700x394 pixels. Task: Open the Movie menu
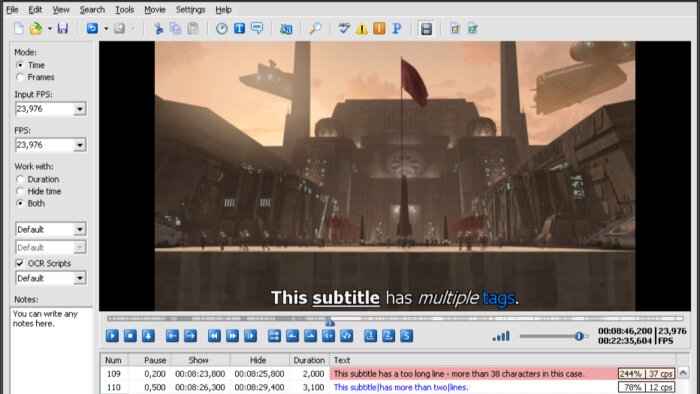click(155, 9)
